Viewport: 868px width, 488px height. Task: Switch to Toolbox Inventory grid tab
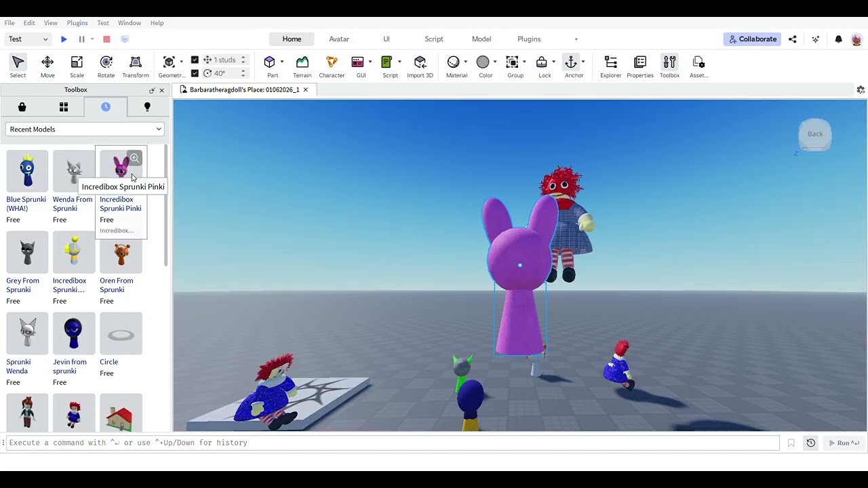click(64, 106)
